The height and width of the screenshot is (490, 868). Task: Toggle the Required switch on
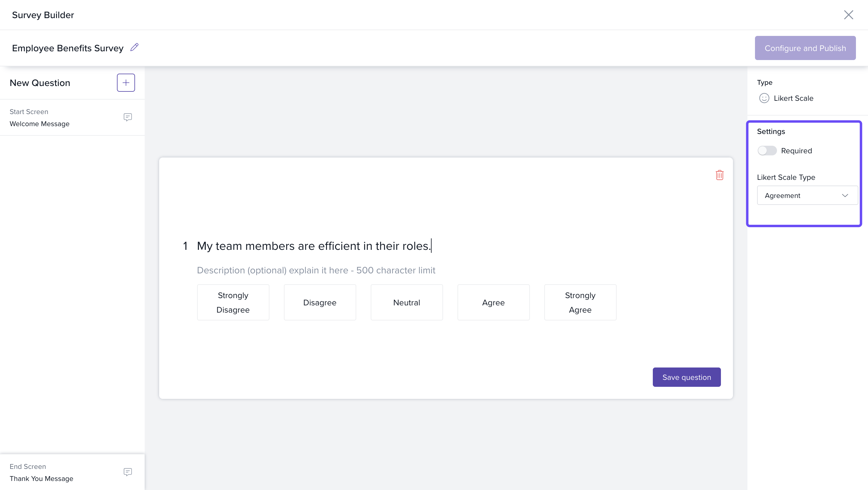[x=767, y=150]
